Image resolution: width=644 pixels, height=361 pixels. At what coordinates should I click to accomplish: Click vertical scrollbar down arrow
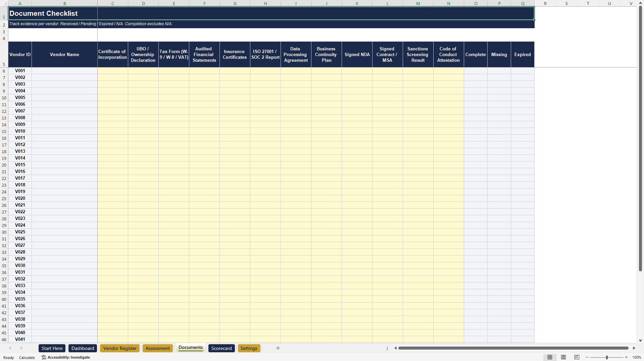(640, 341)
